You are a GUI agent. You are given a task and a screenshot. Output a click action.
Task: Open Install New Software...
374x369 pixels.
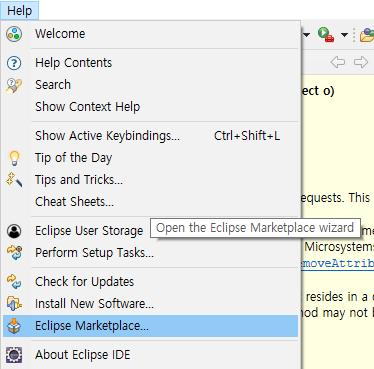click(150, 304)
